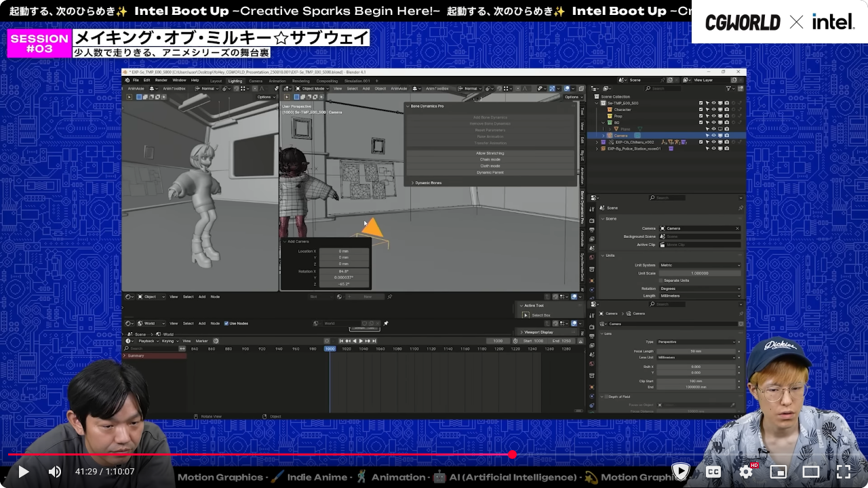The image size is (868, 488).
Task: Click the Blender logo icon in menu bar
Action: pyautogui.click(x=127, y=80)
